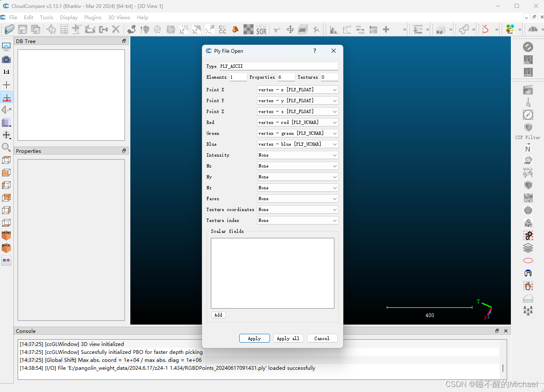
Task: Open the Help menu
Action: [142, 17]
